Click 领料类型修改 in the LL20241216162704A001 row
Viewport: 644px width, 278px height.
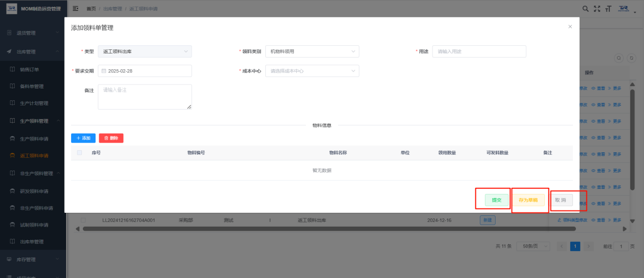pyautogui.click(x=572, y=220)
